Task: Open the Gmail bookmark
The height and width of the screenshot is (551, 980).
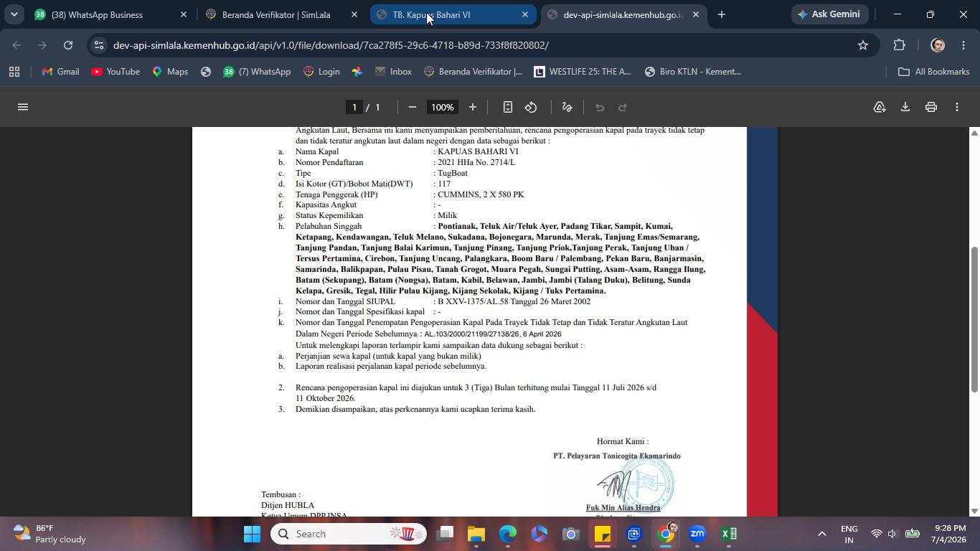Action: click(x=60, y=72)
